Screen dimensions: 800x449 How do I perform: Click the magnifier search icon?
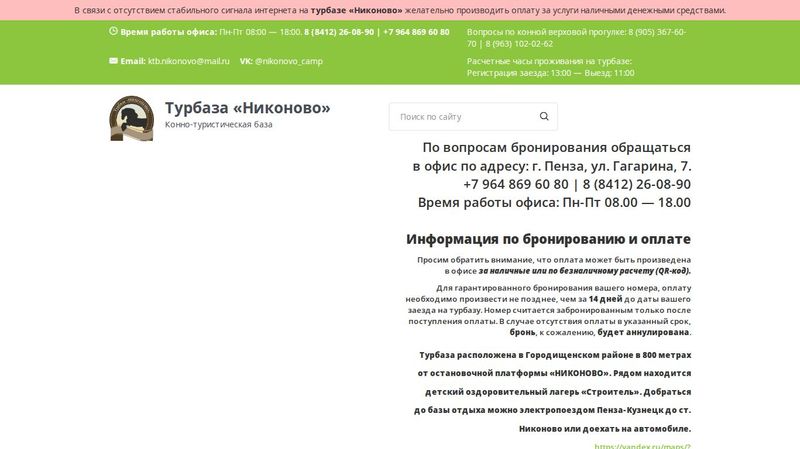click(544, 116)
